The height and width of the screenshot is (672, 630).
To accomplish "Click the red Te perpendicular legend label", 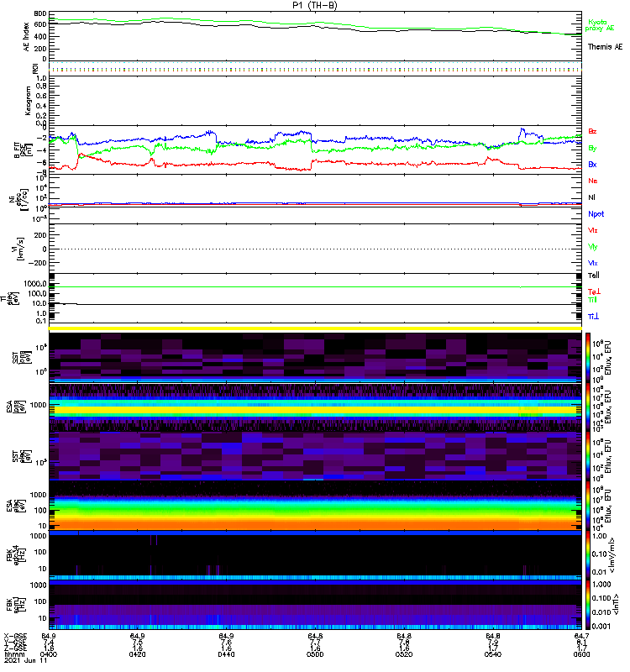I will pyautogui.click(x=594, y=291).
